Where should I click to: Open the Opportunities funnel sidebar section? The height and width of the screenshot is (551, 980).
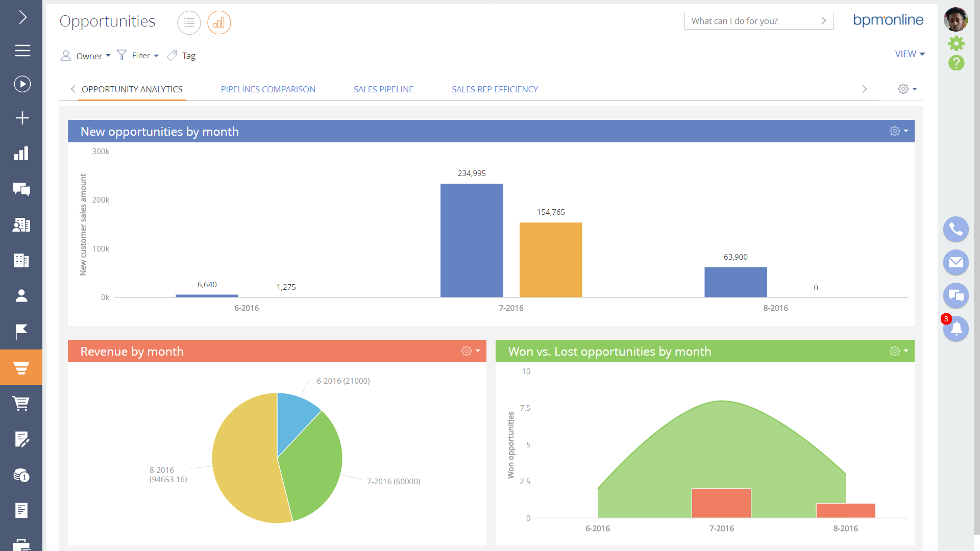coord(21,367)
